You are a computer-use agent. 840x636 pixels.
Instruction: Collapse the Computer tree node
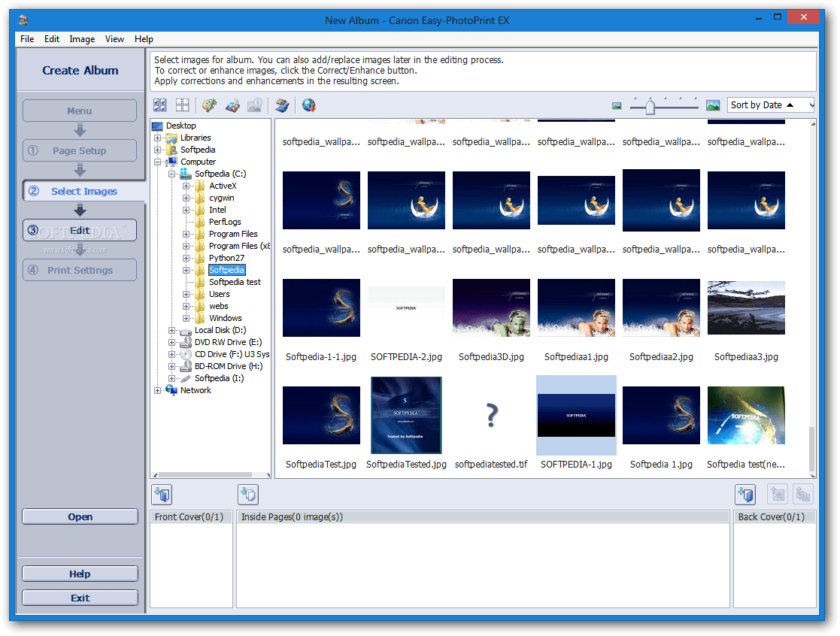click(157, 162)
